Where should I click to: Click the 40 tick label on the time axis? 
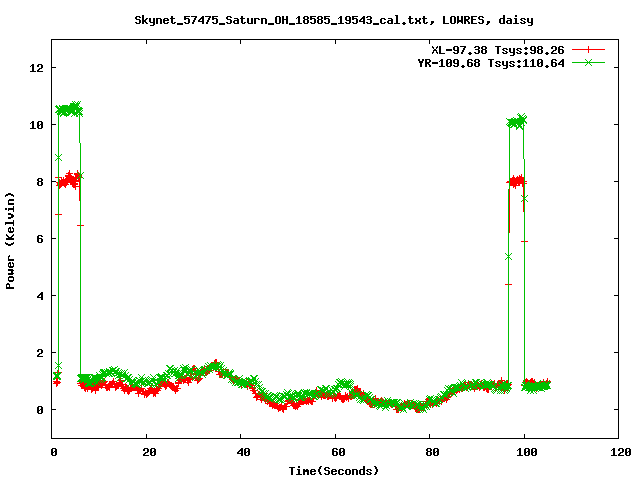241,451
